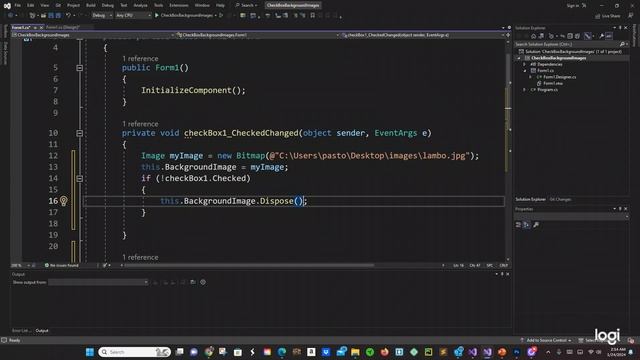640x360 pixels.
Task: Click Add to Source Control button
Action: 545,340
